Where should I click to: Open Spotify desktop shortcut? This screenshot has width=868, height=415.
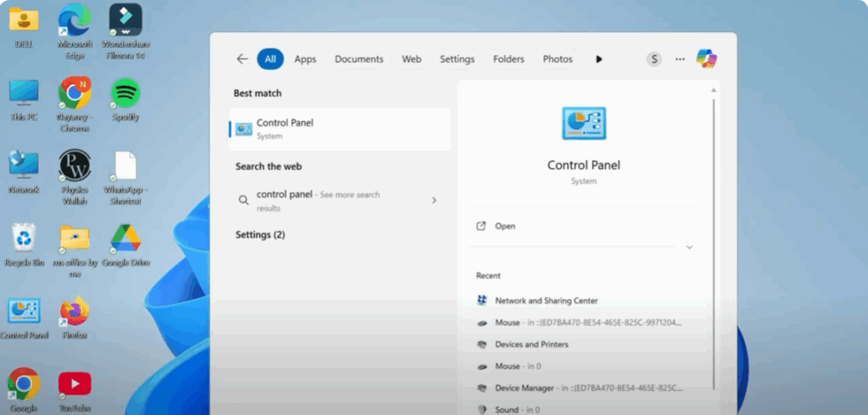point(125,93)
